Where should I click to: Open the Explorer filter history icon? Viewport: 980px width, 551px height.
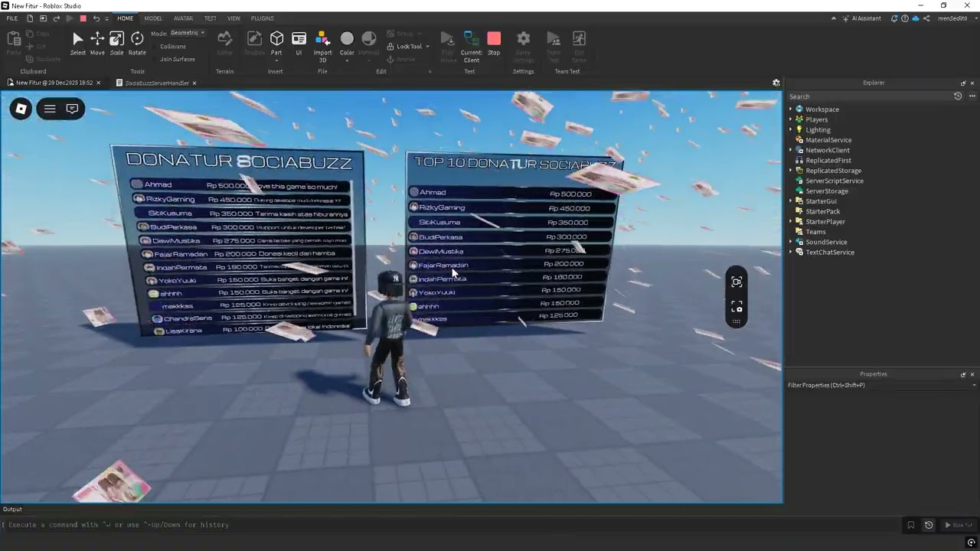coord(957,96)
